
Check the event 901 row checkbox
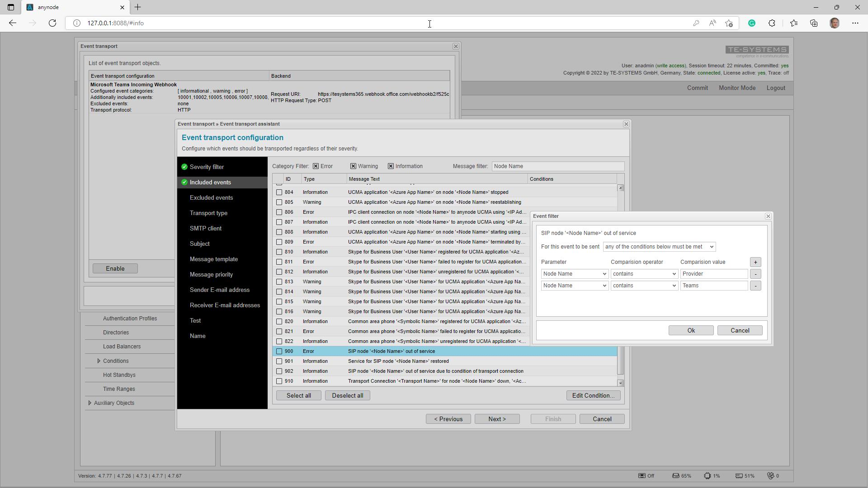(279, 361)
